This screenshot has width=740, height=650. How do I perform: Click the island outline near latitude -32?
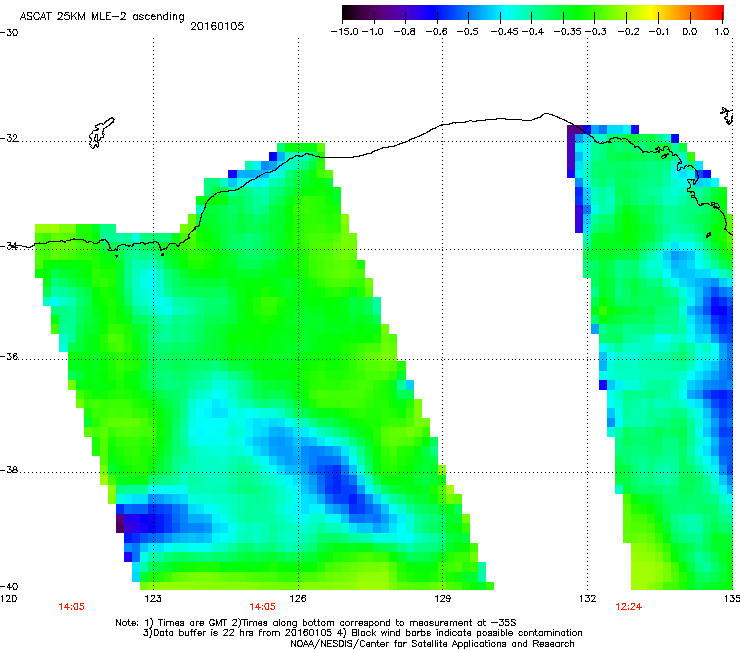pyautogui.click(x=101, y=133)
